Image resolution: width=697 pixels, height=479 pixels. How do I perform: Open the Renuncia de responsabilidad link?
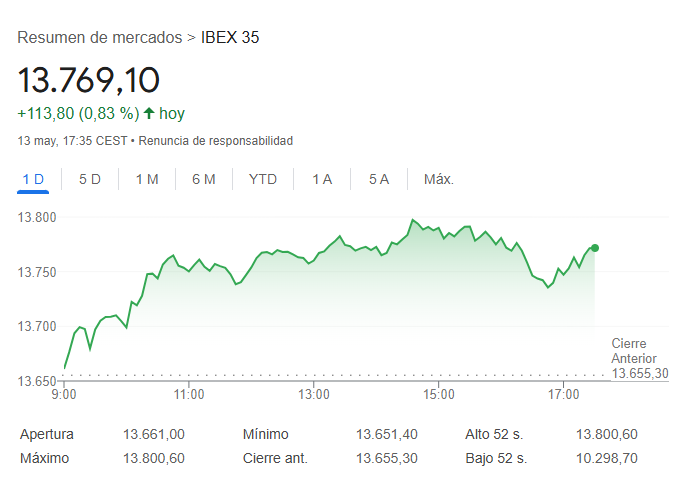215,141
